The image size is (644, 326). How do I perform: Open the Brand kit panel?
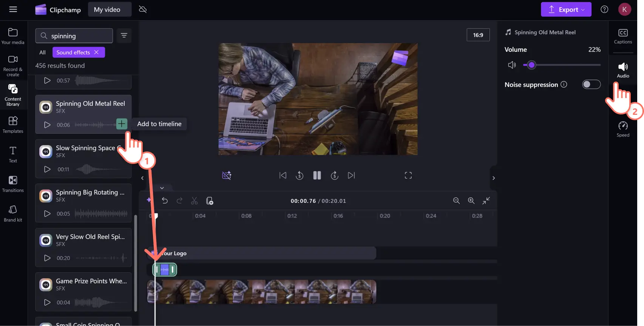13,213
